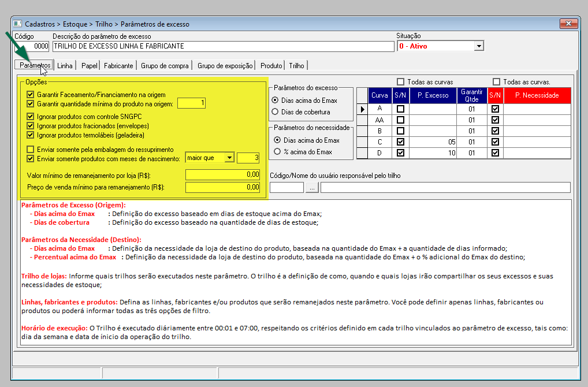Close the Parâmetros de excesso window
This screenshot has height=387, width=588.
coord(568,24)
